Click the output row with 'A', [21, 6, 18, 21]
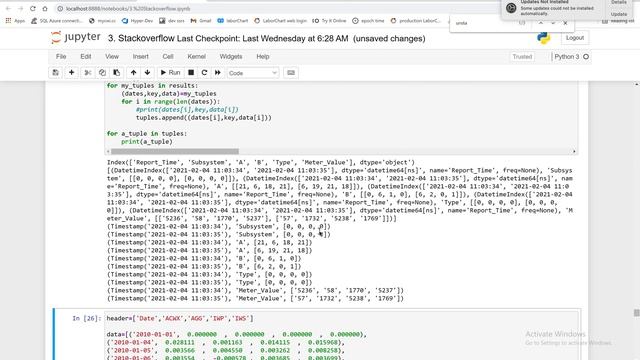The height and width of the screenshot is (360, 640). point(209,242)
